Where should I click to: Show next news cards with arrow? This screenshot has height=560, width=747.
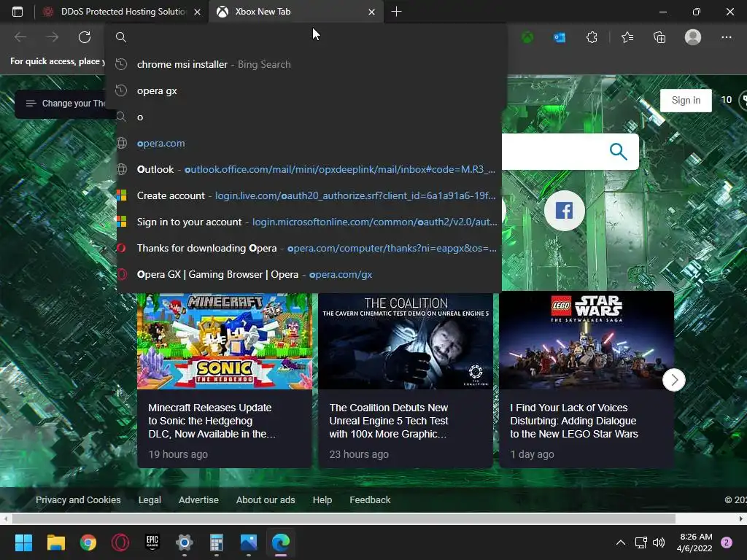pyautogui.click(x=673, y=379)
